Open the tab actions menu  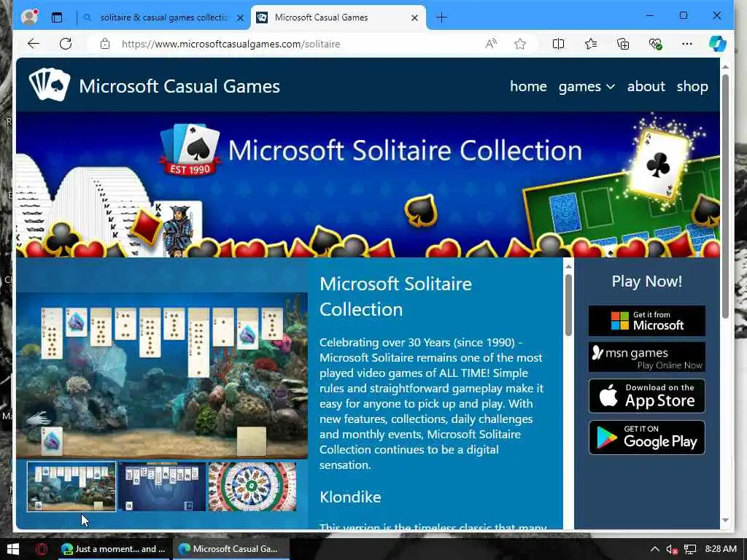pyautogui.click(x=57, y=17)
